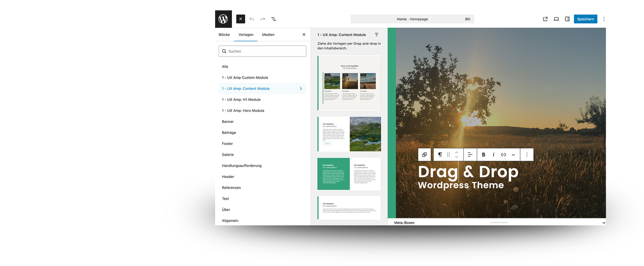Click the Speichern button
The image size is (644, 266).
[x=585, y=19]
